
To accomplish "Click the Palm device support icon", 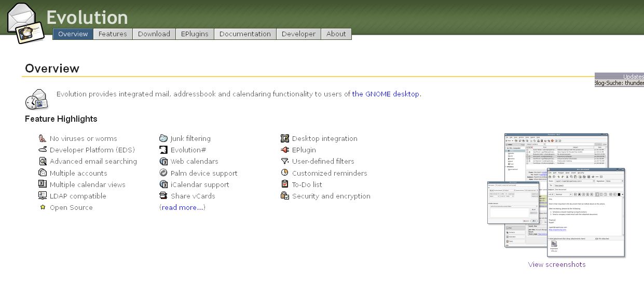I will click(x=163, y=173).
